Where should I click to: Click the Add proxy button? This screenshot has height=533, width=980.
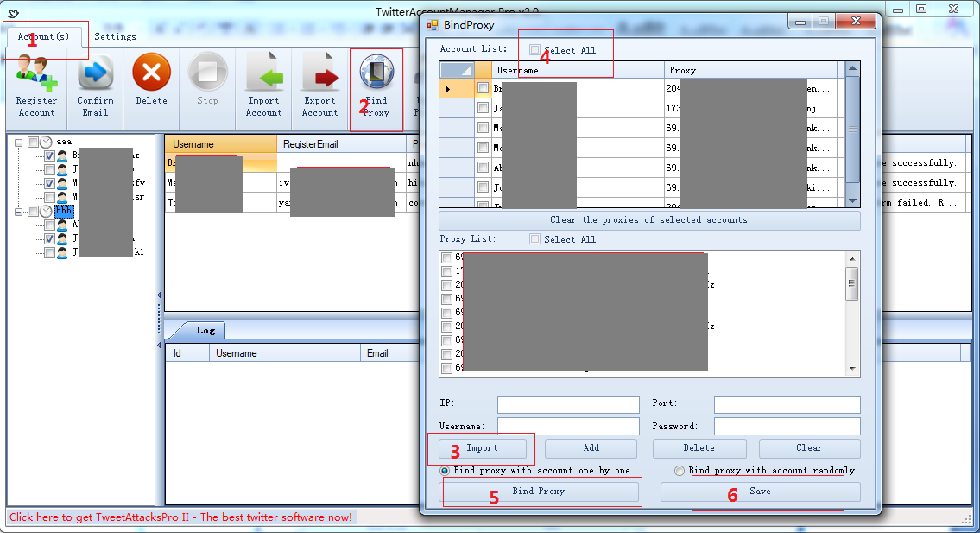click(591, 448)
